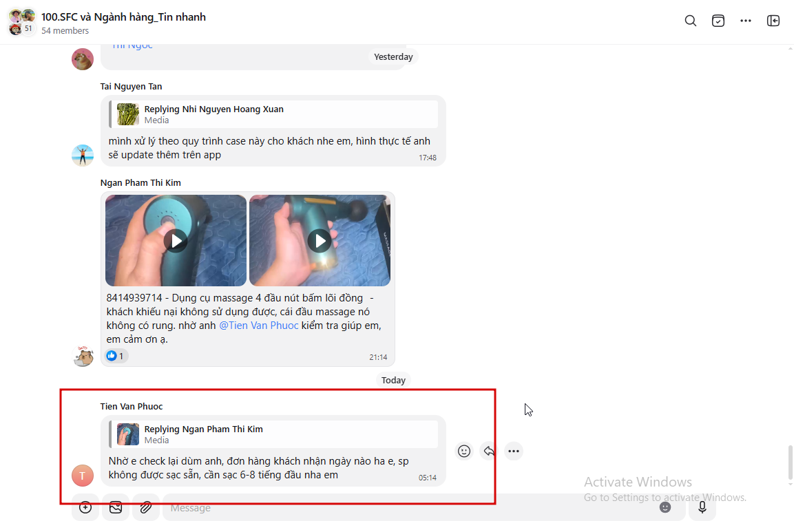Click the paperclip attach file icon

pos(146,507)
